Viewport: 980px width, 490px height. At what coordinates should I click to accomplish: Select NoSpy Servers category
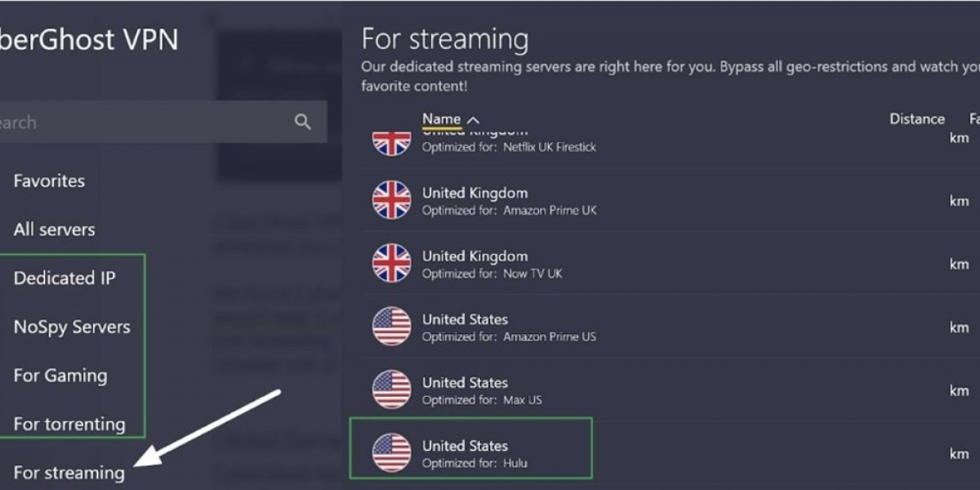(x=72, y=327)
